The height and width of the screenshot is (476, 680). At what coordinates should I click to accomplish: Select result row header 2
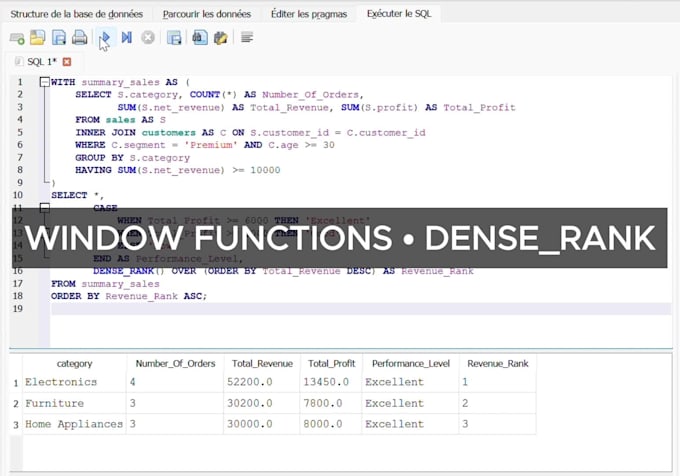click(16, 404)
